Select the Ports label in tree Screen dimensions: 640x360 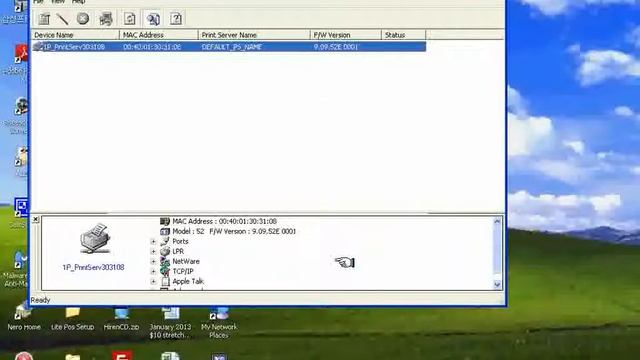click(180, 241)
